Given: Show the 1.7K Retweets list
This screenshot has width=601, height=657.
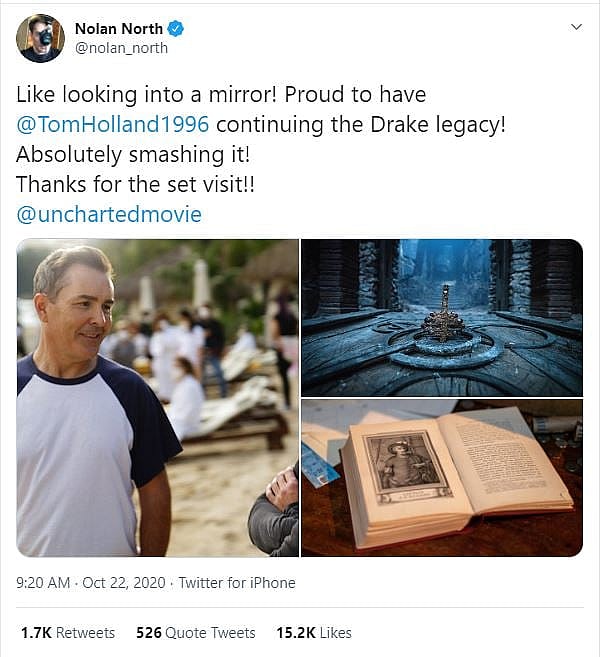Looking at the screenshot, I should click(x=68, y=633).
